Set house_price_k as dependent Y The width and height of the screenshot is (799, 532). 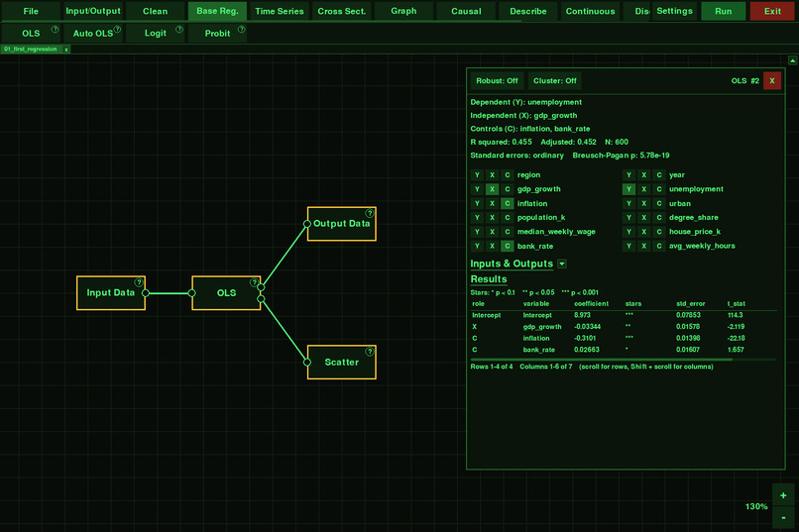(x=628, y=232)
